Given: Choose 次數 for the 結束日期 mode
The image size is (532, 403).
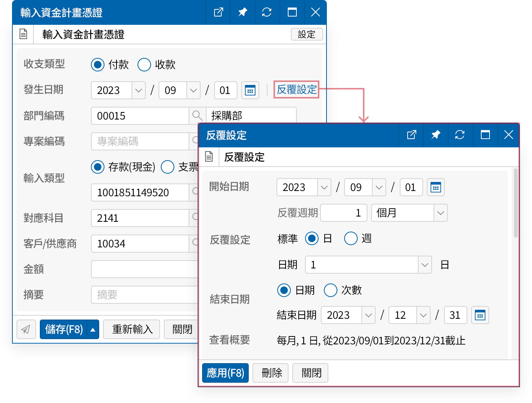Looking at the screenshot, I should (x=330, y=290).
